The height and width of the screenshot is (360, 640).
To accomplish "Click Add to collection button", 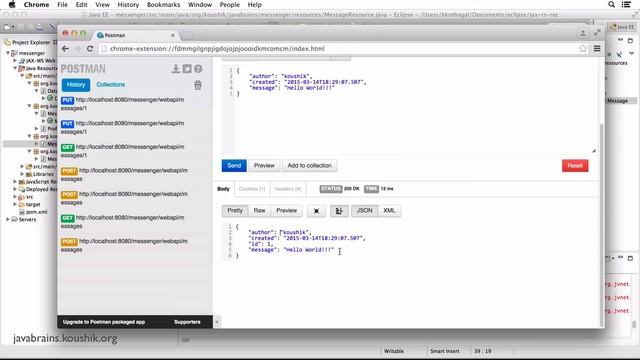I will point(309,166).
